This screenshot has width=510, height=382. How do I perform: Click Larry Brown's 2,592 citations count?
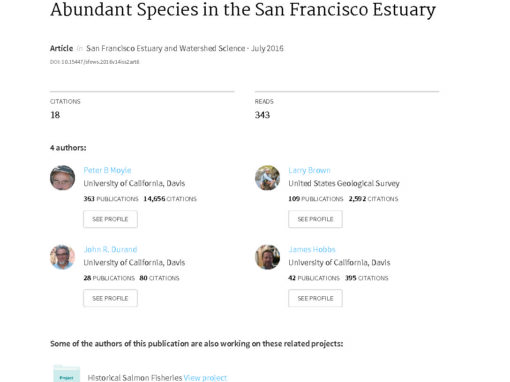(373, 199)
